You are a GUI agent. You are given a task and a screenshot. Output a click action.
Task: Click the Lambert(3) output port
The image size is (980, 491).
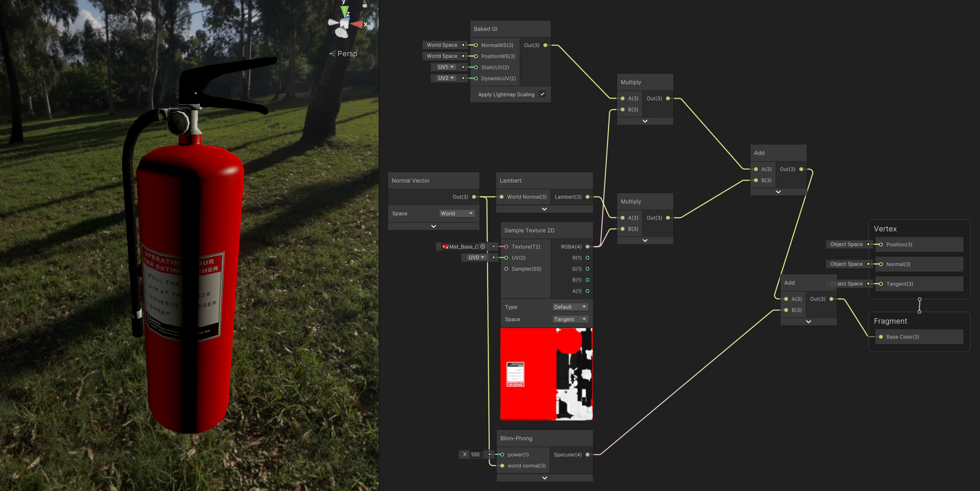click(x=588, y=197)
